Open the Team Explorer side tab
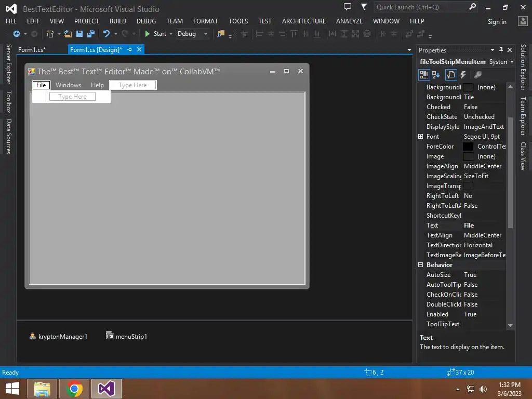Screen dimensions: 532x399 point(523,116)
